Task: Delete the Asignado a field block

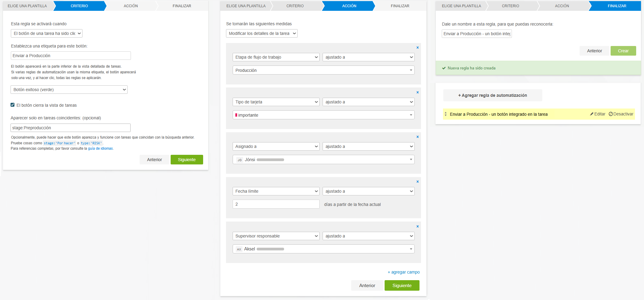Action: pyautogui.click(x=417, y=137)
